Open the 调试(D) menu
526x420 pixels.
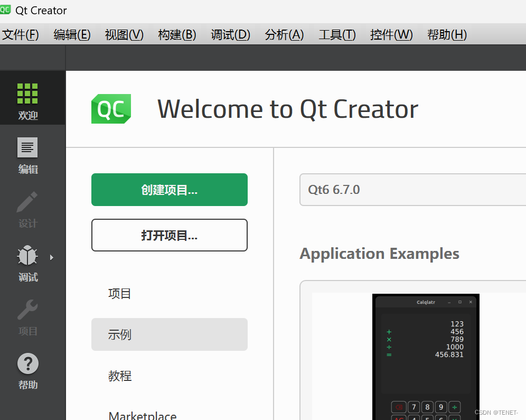pyautogui.click(x=230, y=34)
